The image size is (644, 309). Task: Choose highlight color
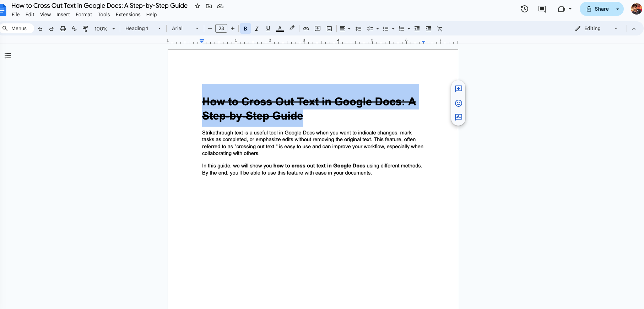(x=292, y=28)
